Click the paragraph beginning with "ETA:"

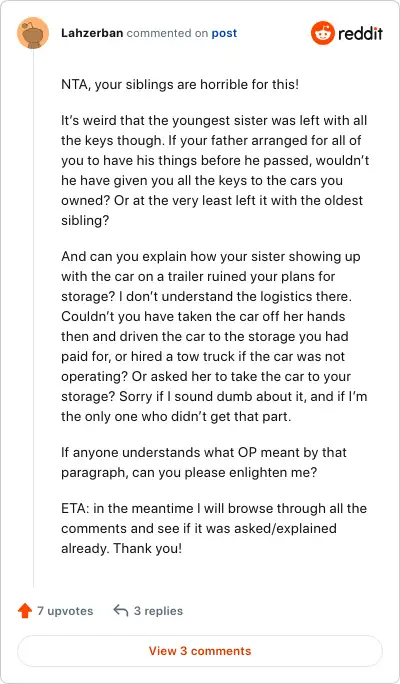point(214,528)
